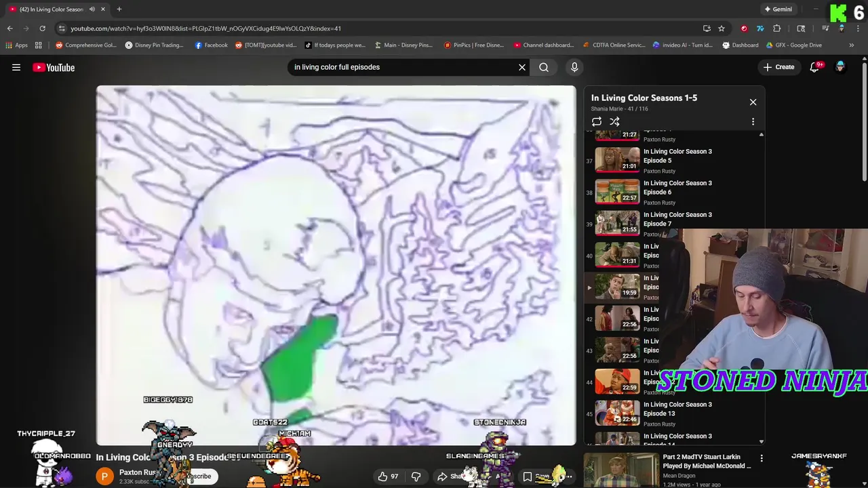Dislike the video with thumbs down
Screen dimensions: 868x488
point(416,476)
